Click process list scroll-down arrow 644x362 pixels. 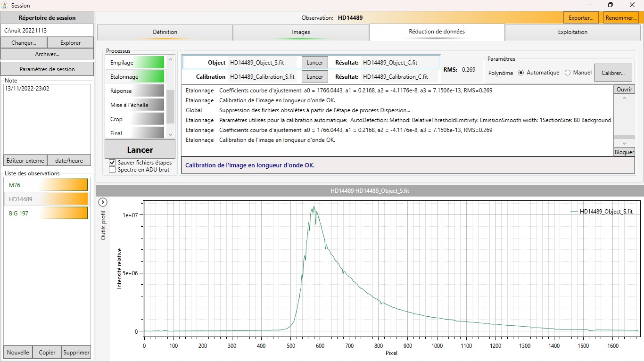pos(171,135)
